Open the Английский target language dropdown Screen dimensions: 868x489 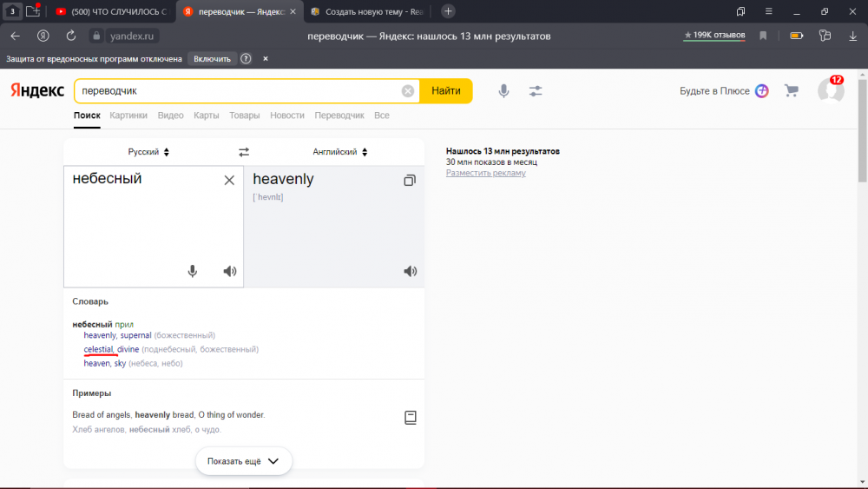coord(340,152)
